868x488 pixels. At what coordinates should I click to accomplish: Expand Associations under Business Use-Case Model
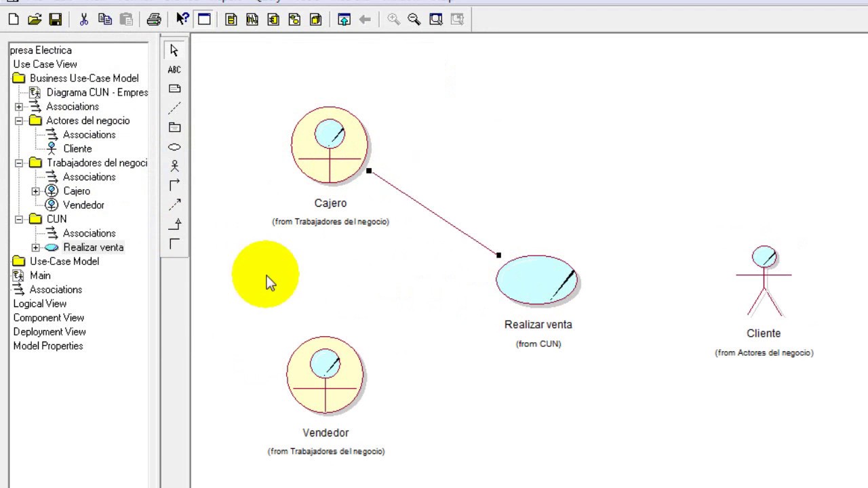(19, 106)
